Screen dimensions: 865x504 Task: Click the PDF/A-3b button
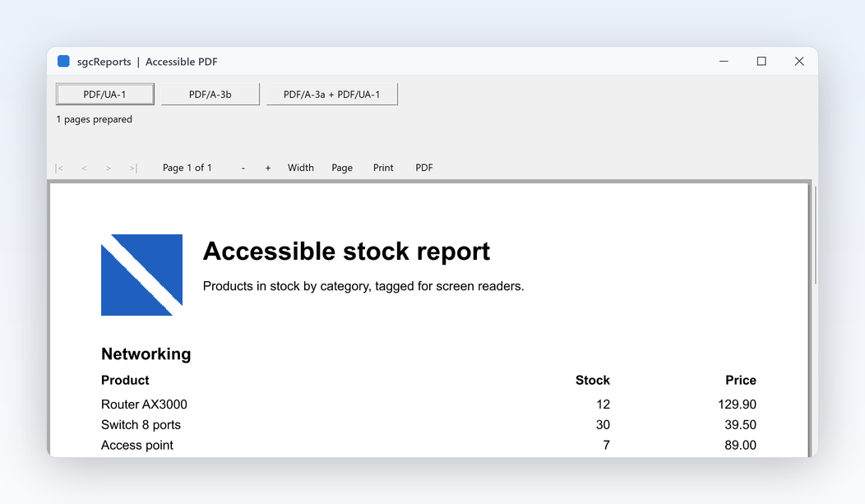(210, 95)
